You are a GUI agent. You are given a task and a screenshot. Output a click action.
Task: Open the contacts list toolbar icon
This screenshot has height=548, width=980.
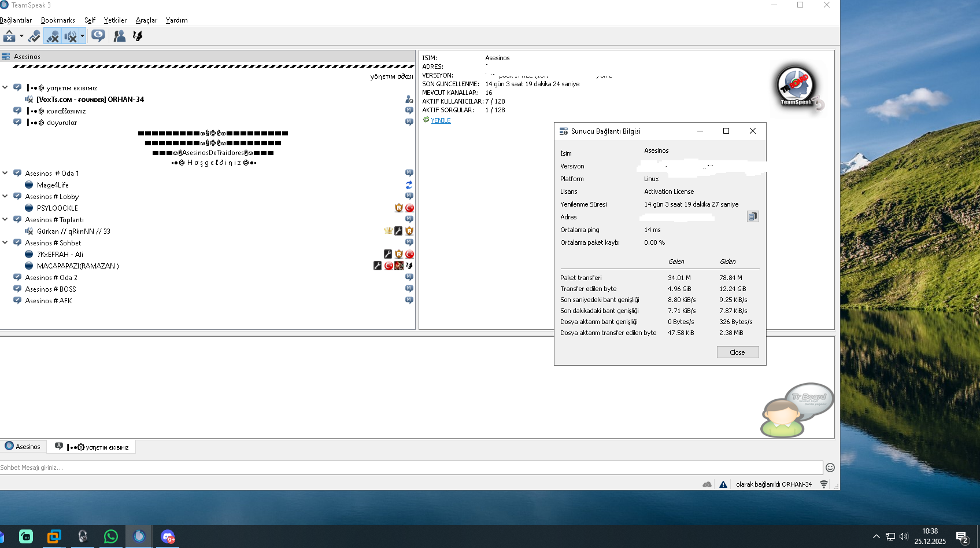pos(120,36)
